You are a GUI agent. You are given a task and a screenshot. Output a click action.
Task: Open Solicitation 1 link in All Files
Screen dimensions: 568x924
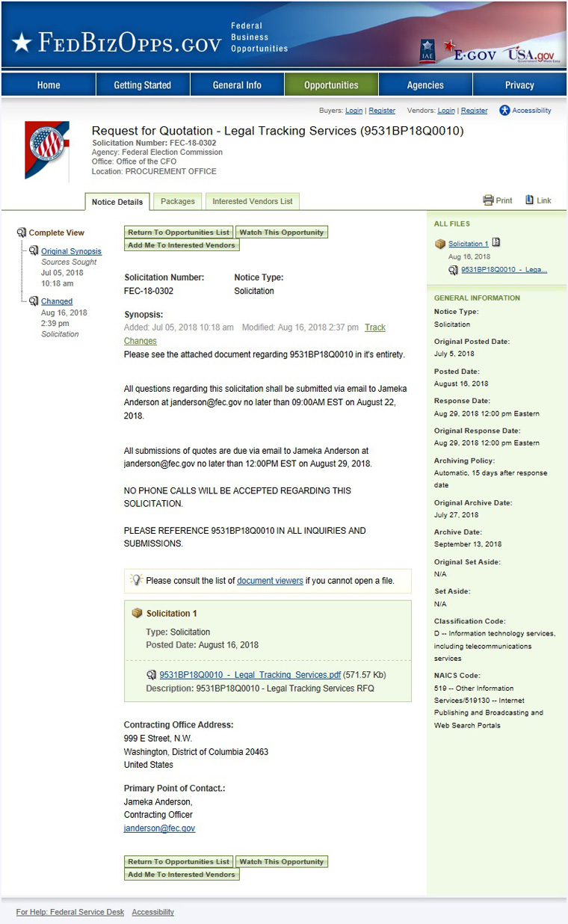click(469, 244)
